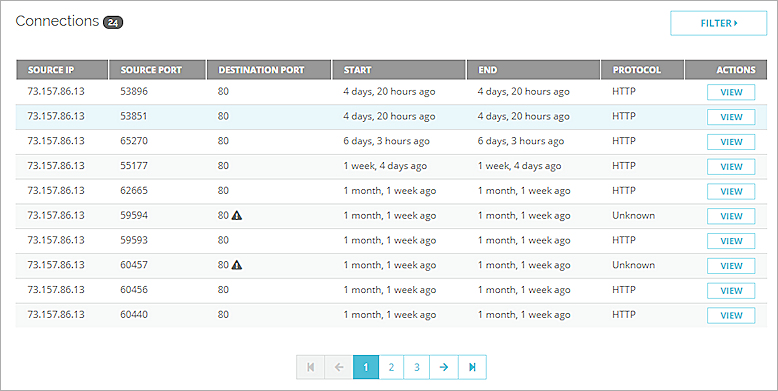
Task: View connection with source port 65270
Action: 731,142
